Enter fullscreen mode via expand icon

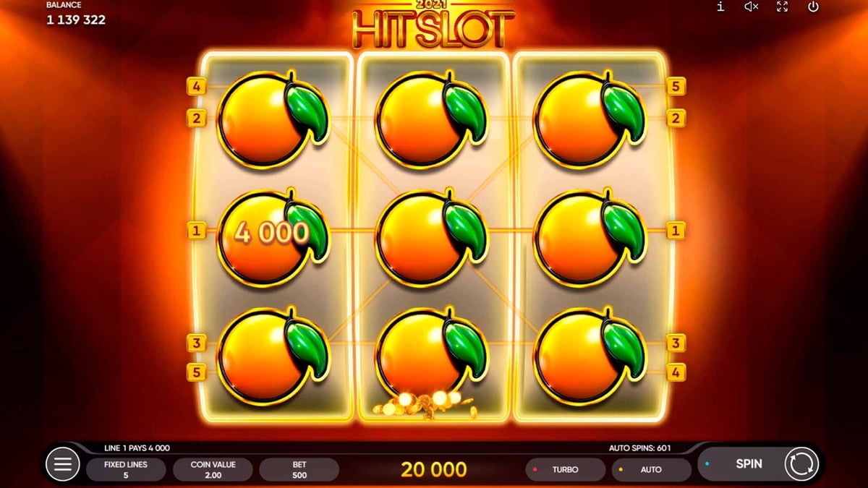click(x=782, y=7)
